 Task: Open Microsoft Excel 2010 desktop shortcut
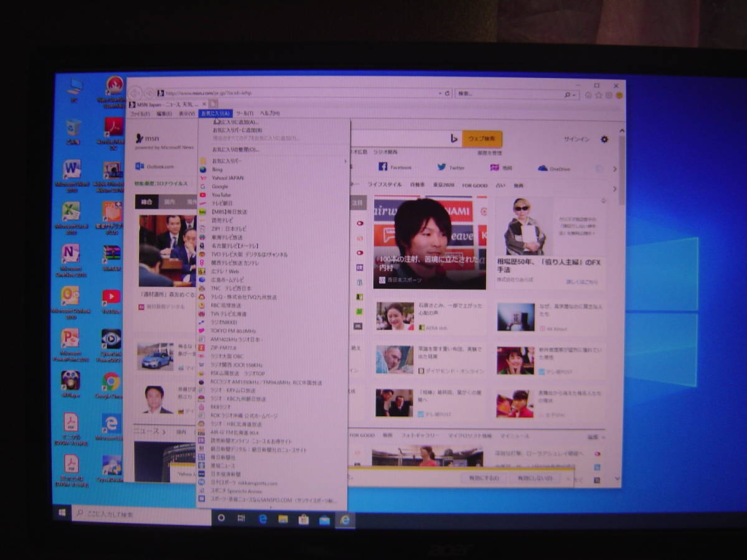click(x=71, y=217)
